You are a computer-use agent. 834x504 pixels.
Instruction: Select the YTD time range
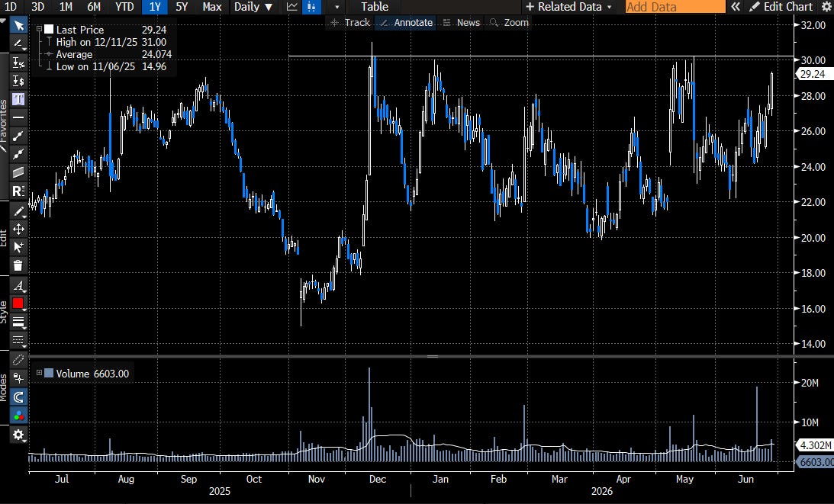tap(124, 7)
